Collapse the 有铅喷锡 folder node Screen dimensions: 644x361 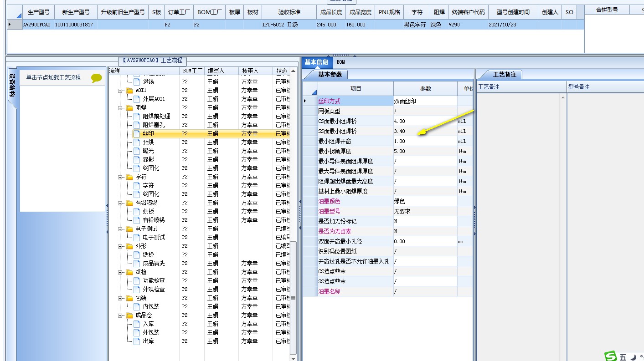[x=121, y=203]
